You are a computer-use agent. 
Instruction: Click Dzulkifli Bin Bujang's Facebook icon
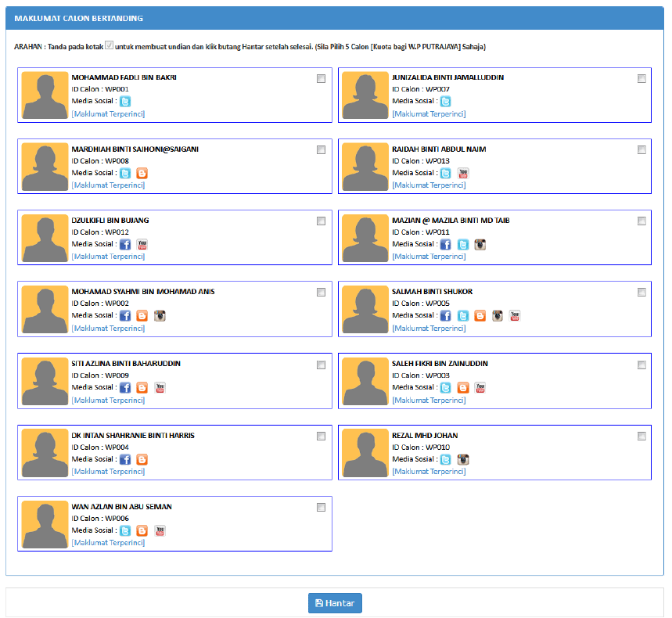pyautogui.click(x=125, y=244)
